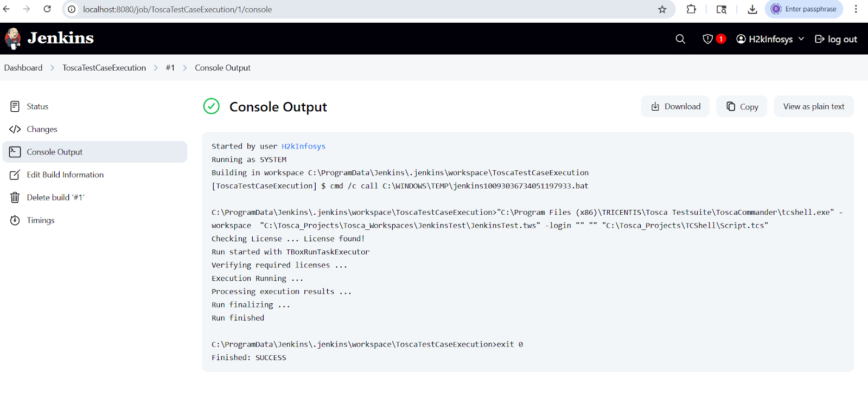Open security warnings shield icon
Image resolution: width=868 pixels, height=397 pixels.
708,39
